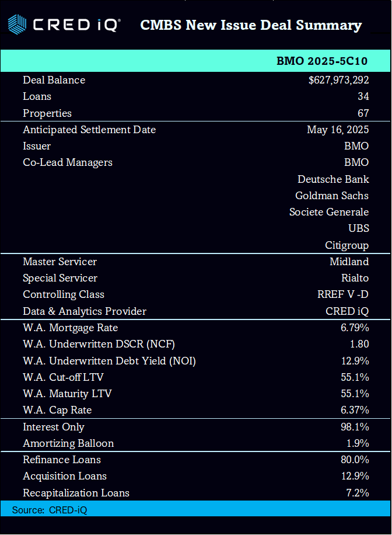Image resolution: width=392 pixels, height=535 pixels.
Task: Click the Citigroup manager entry
Action: [x=347, y=245]
